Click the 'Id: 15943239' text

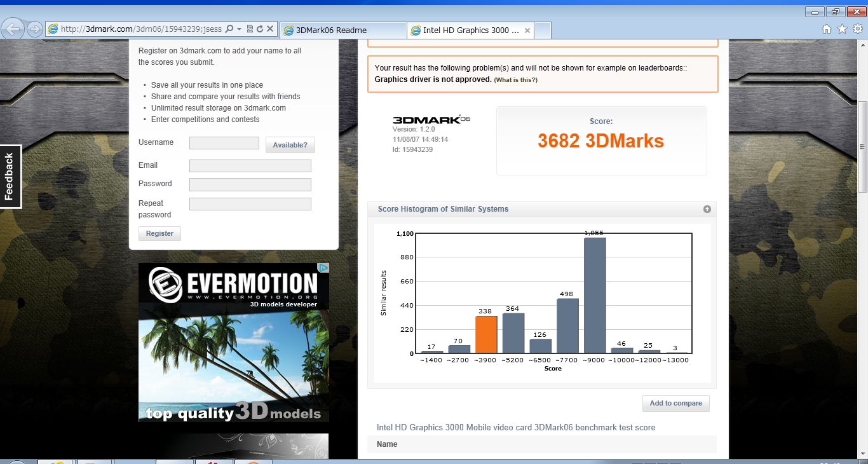pos(412,149)
